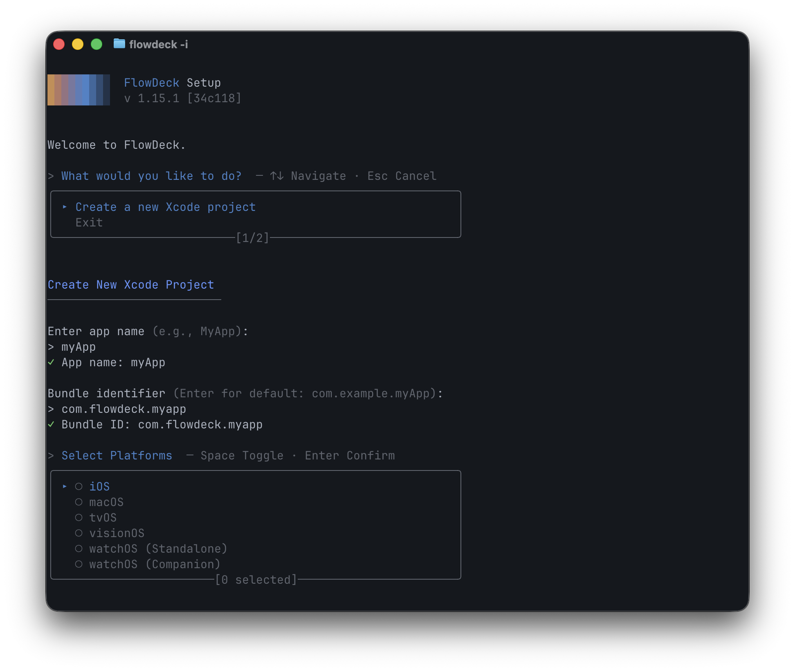Screen dimensions: 795x672
Task: Click the 'watchOS (Standalone)' label
Action: pos(158,549)
